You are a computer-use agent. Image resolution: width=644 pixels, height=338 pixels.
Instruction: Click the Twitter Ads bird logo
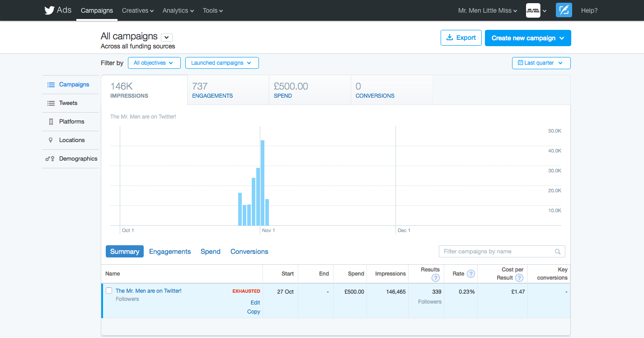click(x=49, y=10)
